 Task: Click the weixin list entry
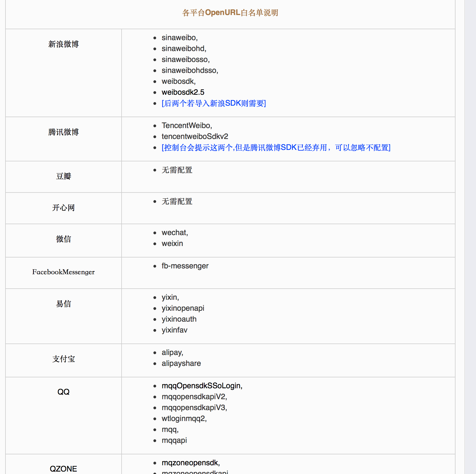pyautogui.click(x=172, y=243)
